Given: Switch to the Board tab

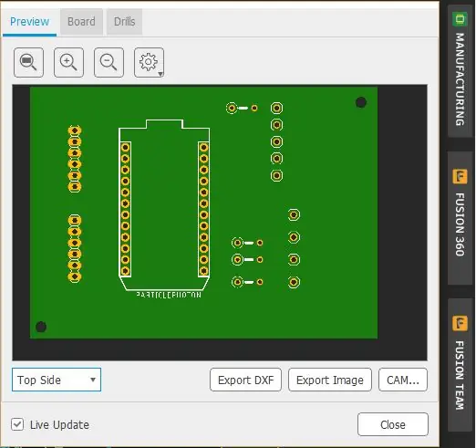Looking at the screenshot, I should click(x=81, y=22).
